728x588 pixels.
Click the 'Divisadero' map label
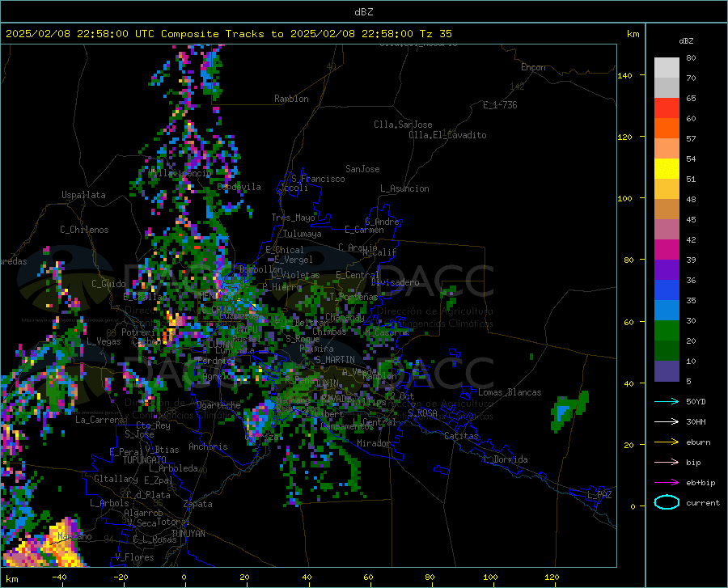[x=395, y=282]
